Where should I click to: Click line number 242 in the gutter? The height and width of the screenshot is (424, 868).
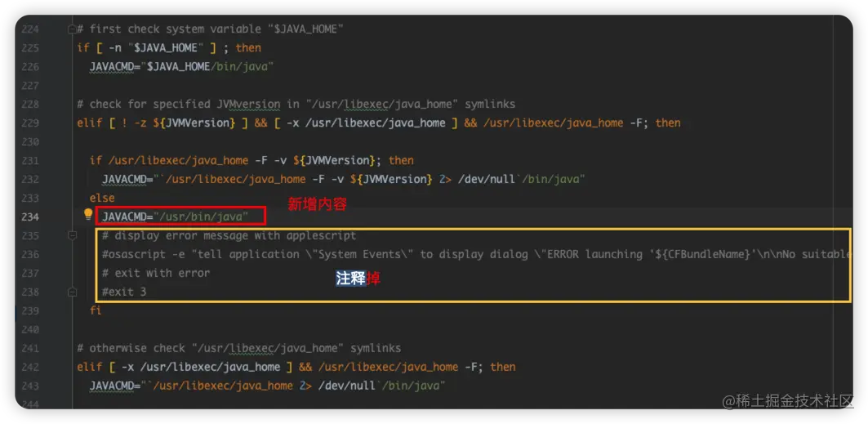30,367
